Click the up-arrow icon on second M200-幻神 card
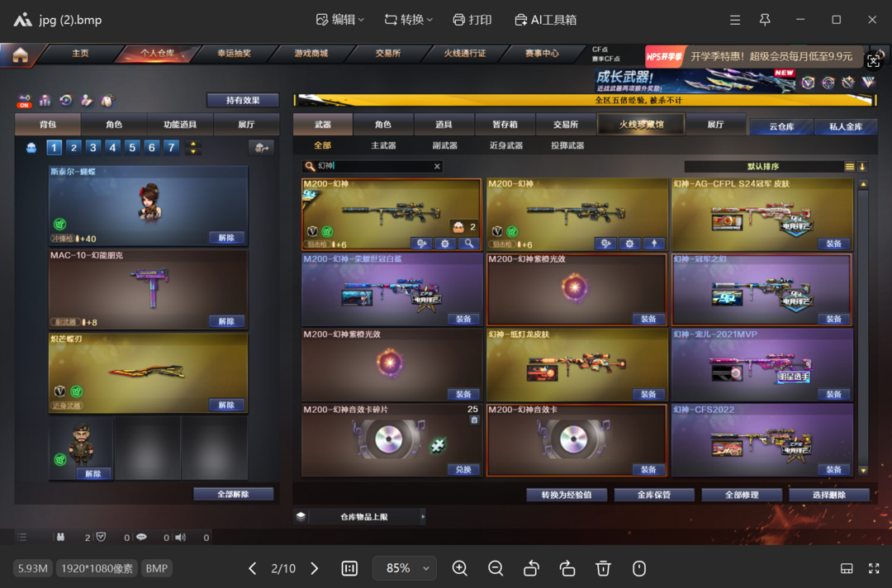 coord(652,244)
